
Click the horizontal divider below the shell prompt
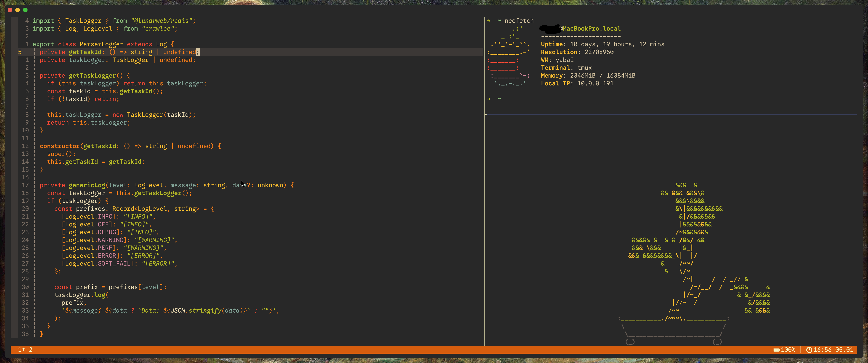tap(671, 115)
